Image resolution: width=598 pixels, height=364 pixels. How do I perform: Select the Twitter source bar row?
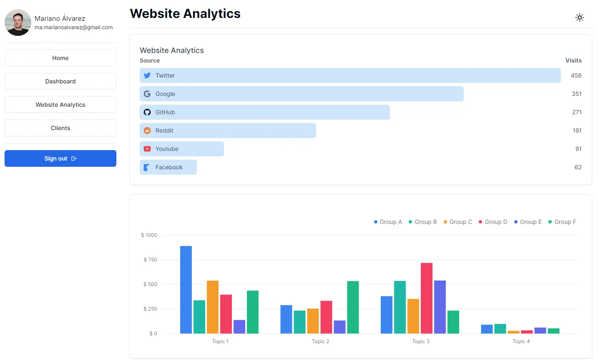[350, 75]
